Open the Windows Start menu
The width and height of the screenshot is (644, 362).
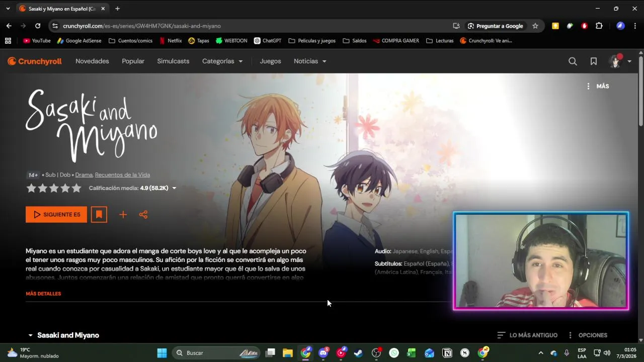click(x=162, y=353)
